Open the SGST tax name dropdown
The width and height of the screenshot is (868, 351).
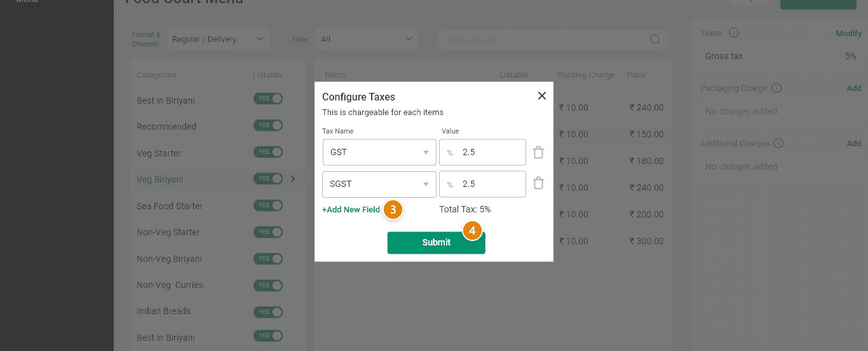(x=379, y=184)
